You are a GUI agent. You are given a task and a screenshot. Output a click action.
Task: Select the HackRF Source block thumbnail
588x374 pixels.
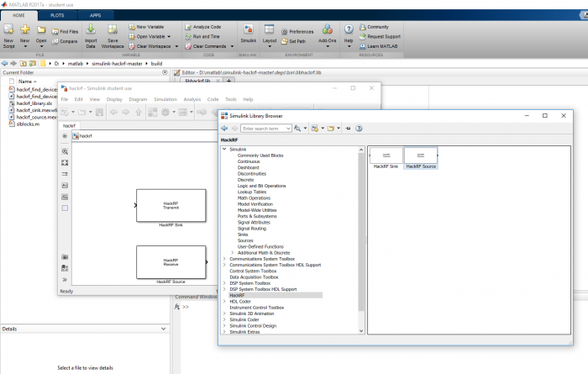pos(421,158)
